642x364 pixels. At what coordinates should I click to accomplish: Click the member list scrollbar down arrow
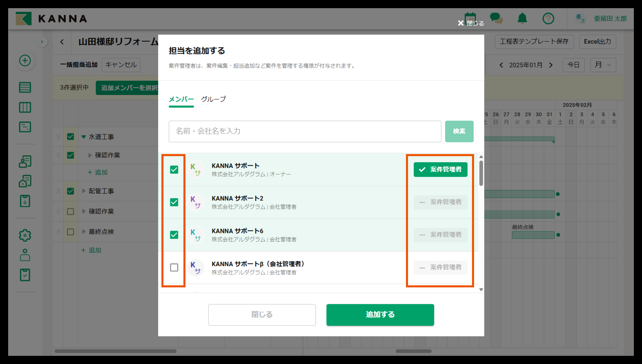(481, 289)
